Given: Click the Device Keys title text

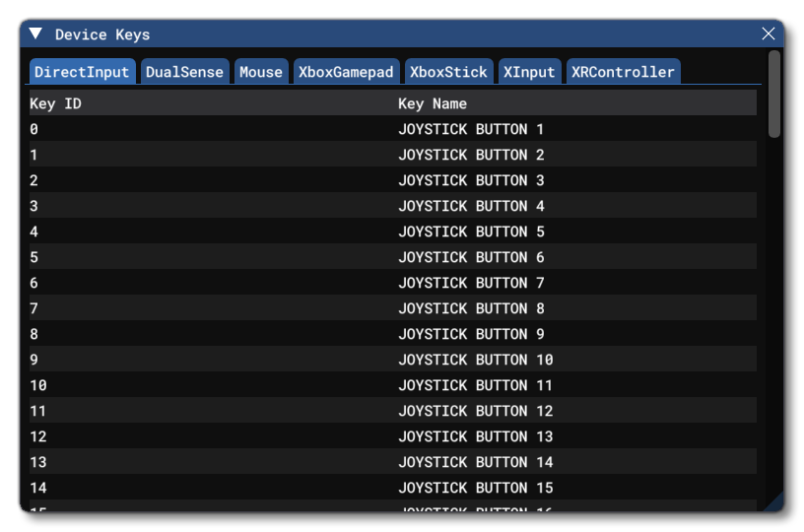Looking at the screenshot, I should (x=102, y=34).
